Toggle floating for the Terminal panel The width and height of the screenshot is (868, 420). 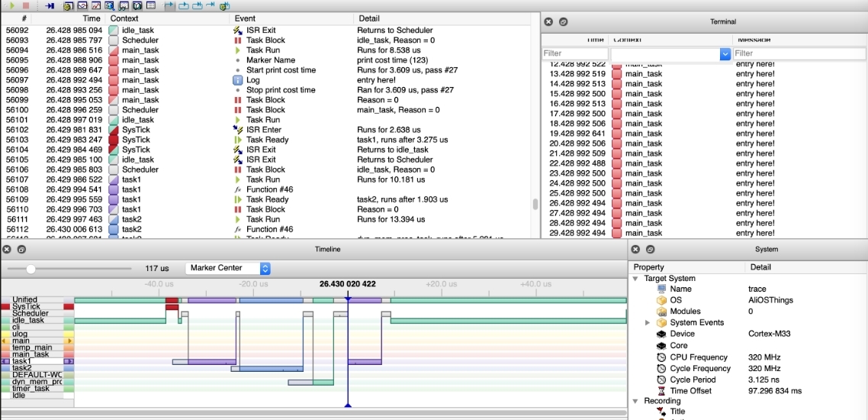[562, 21]
